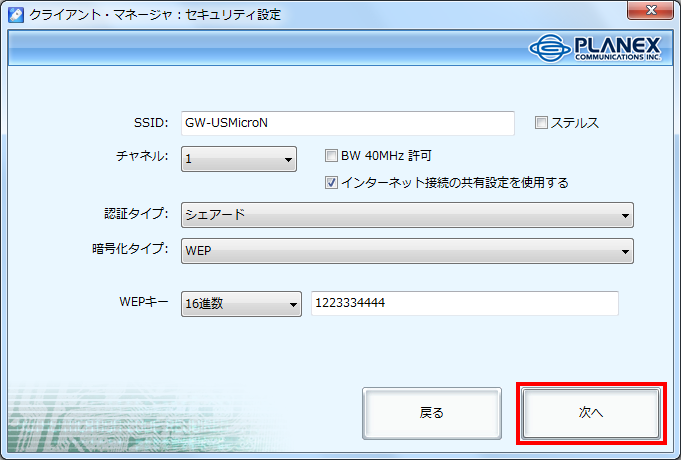
Task: Click the Client Manager title bar icon
Action: pyautogui.click(x=16, y=15)
